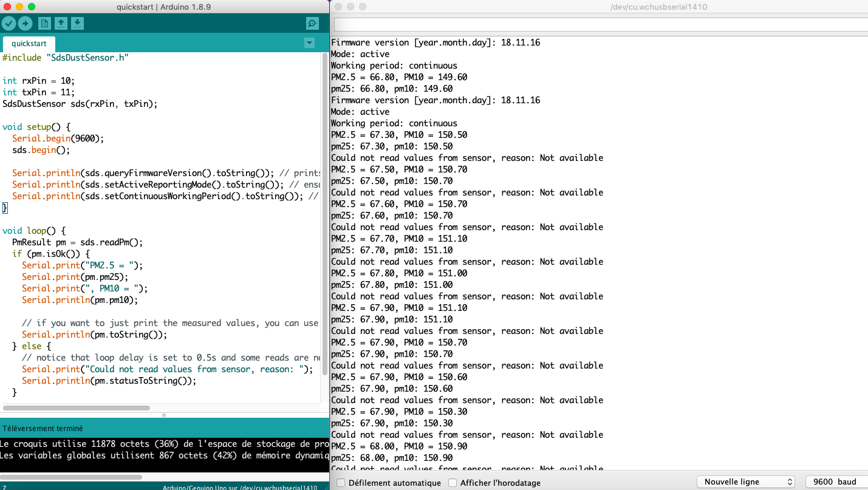Upload the sketch with the arrow button
868x490 pixels.
coord(25,24)
